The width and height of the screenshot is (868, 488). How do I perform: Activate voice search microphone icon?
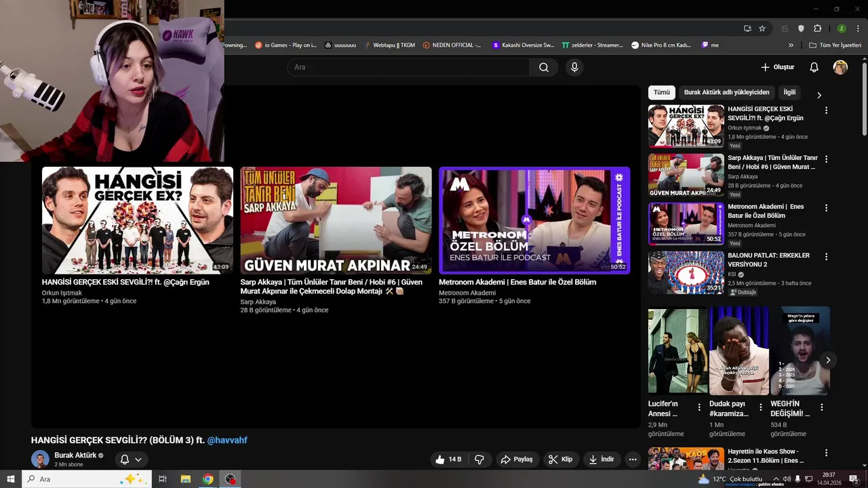pyautogui.click(x=574, y=67)
